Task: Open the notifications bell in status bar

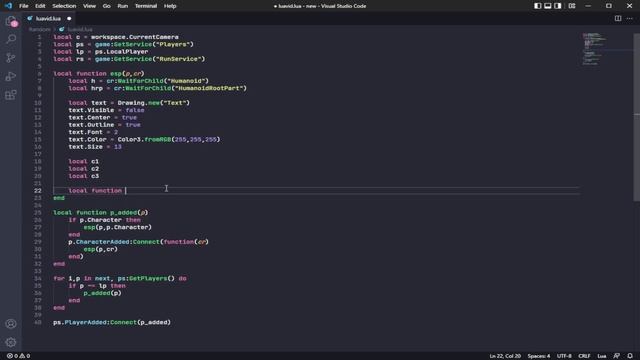Action: coord(630,356)
